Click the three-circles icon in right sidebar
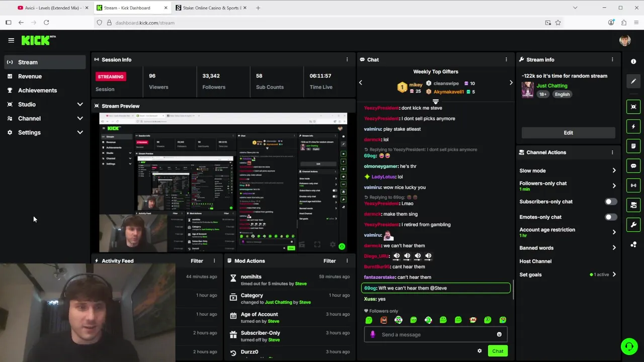Image resolution: width=644 pixels, height=362 pixels. (633, 245)
